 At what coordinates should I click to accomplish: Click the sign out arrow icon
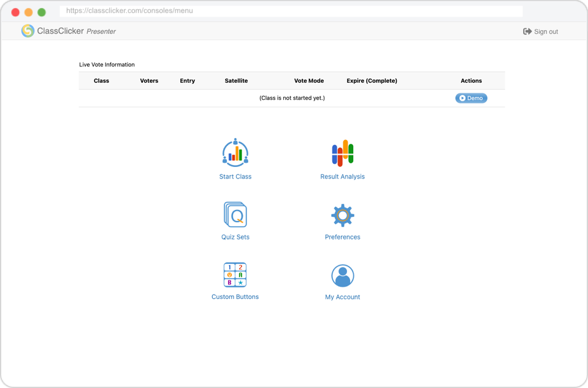pos(527,31)
